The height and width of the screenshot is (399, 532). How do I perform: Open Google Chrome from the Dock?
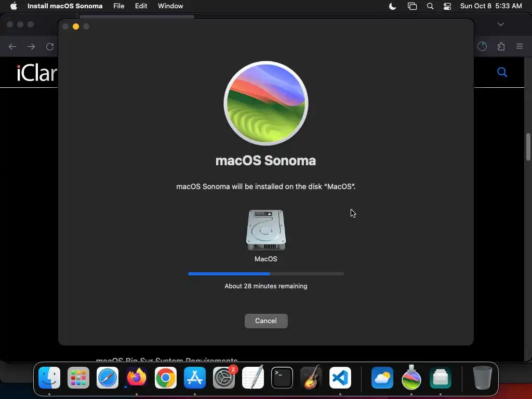pyautogui.click(x=166, y=378)
